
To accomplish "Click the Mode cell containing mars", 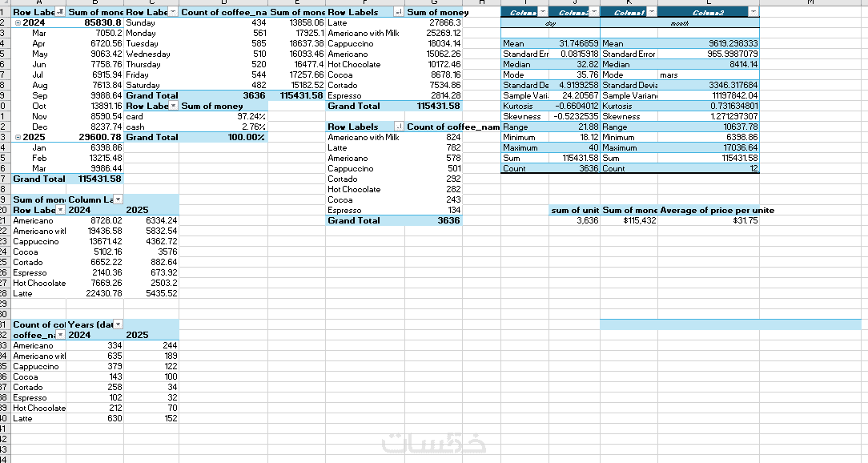I will pos(709,74).
